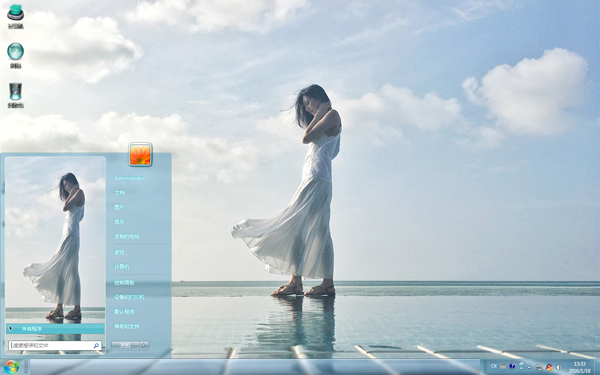Click the Windows Start orb
This screenshot has width=600, height=375.
[11, 367]
